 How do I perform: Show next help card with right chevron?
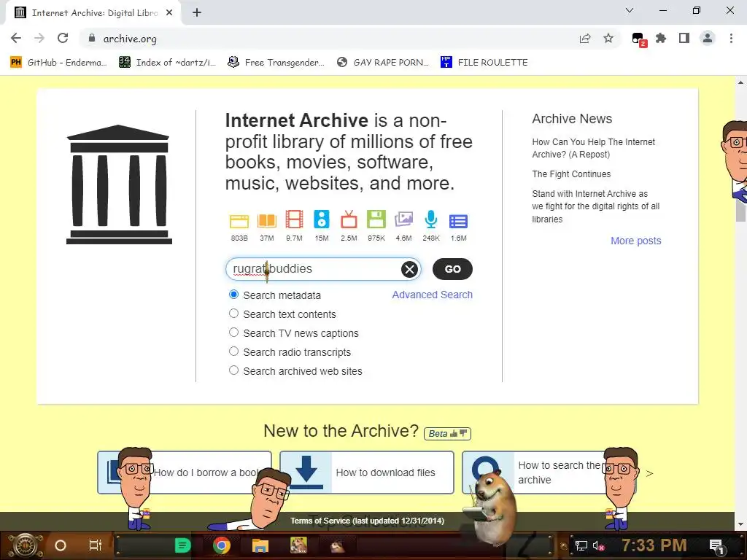649,473
